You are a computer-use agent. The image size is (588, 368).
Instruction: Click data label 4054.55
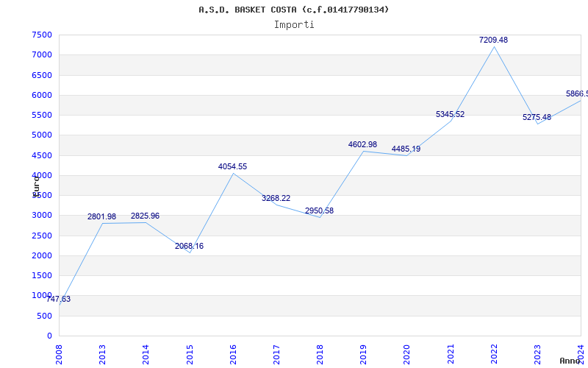point(232,166)
